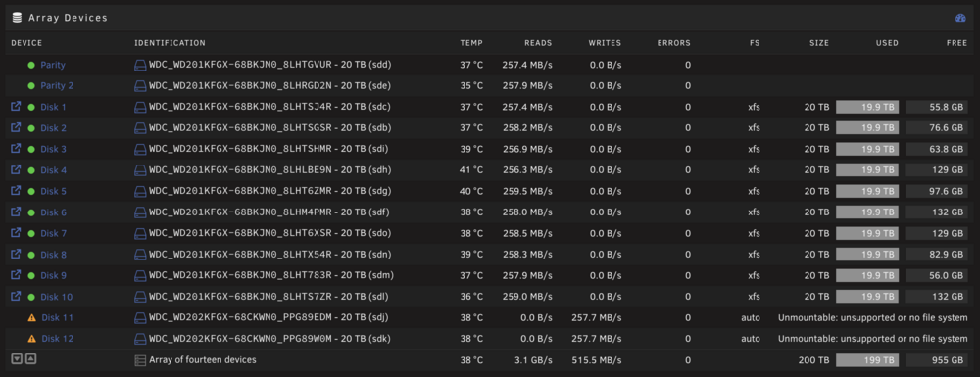Click the xfs file system value for Disk 6
The image size is (980, 377).
point(754,212)
